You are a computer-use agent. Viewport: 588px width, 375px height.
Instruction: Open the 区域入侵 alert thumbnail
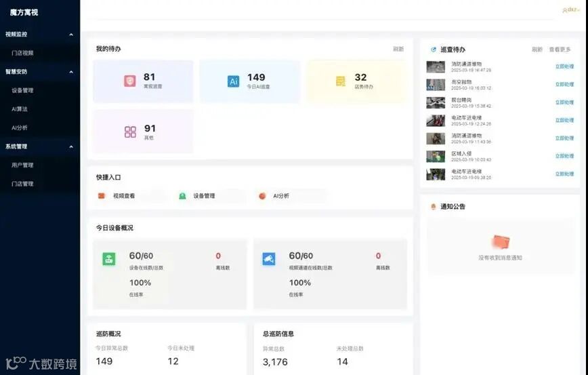[x=436, y=156]
